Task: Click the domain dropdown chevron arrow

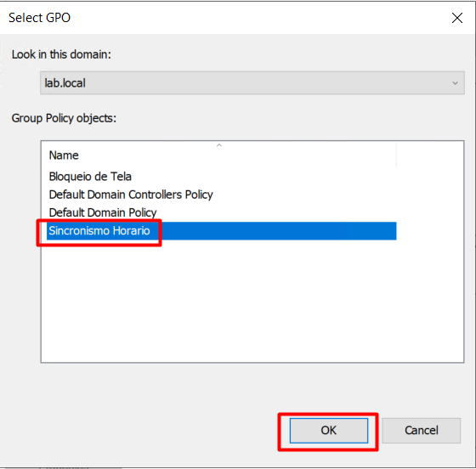Action: click(x=455, y=83)
